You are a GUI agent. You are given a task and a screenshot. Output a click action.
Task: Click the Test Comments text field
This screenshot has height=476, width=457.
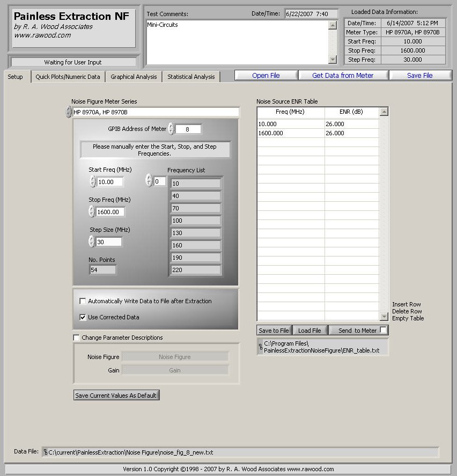(236, 42)
